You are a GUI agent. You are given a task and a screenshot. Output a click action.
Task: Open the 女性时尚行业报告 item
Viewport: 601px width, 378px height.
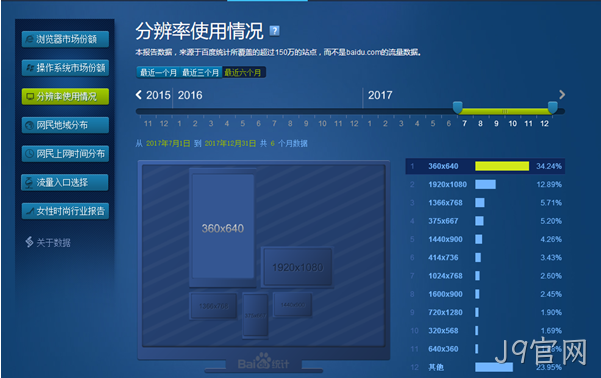(x=65, y=211)
